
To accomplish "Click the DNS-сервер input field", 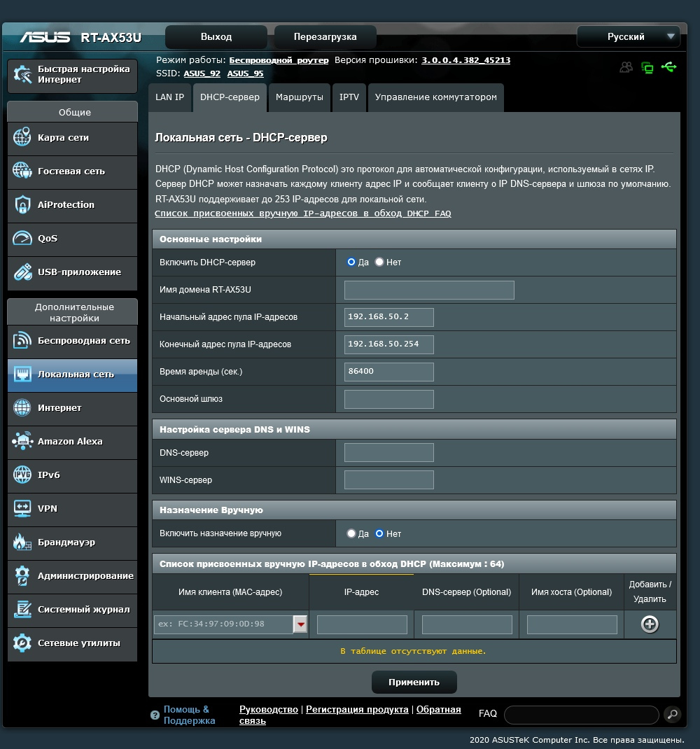I will click(x=388, y=453).
